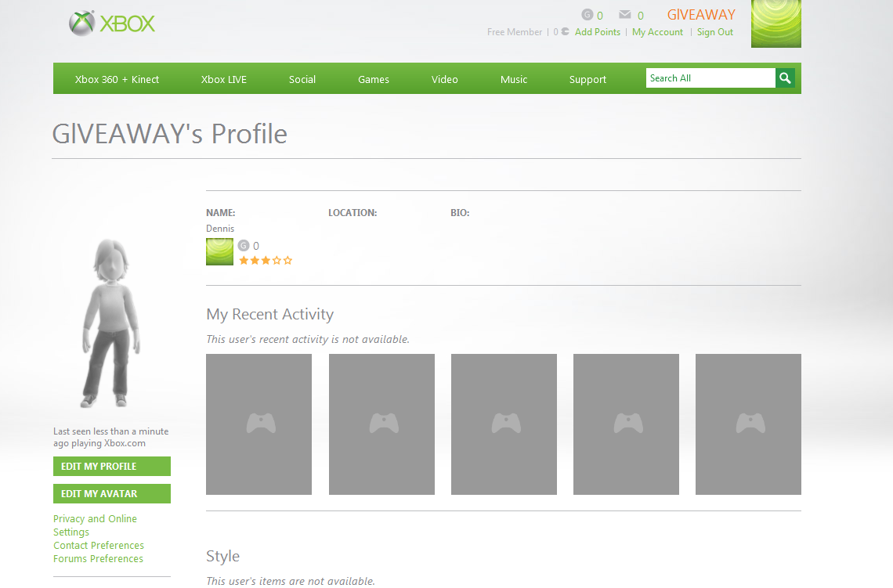
Task: Click the GIVEAWAY's Profile page heading
Action: pyautogui.click(x=170, y=135)
